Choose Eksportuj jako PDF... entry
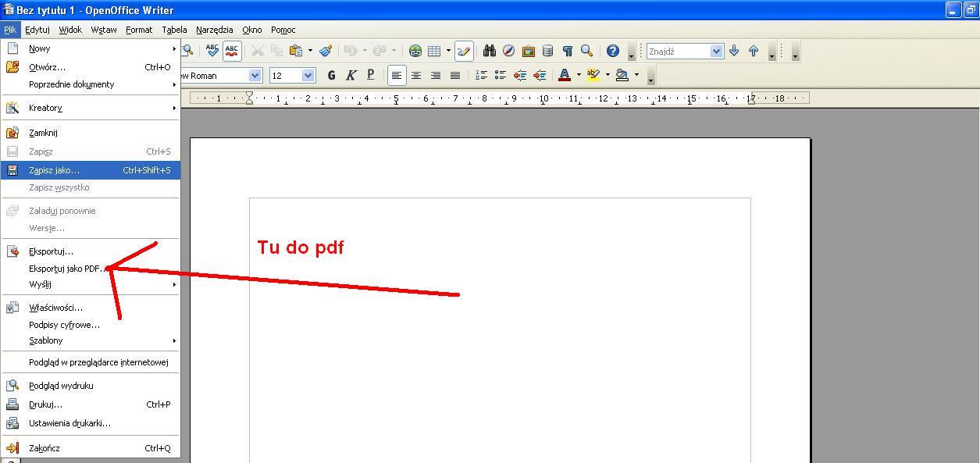Image resolution: width=980 pixels, height=463 pixels. click(91, 269)
